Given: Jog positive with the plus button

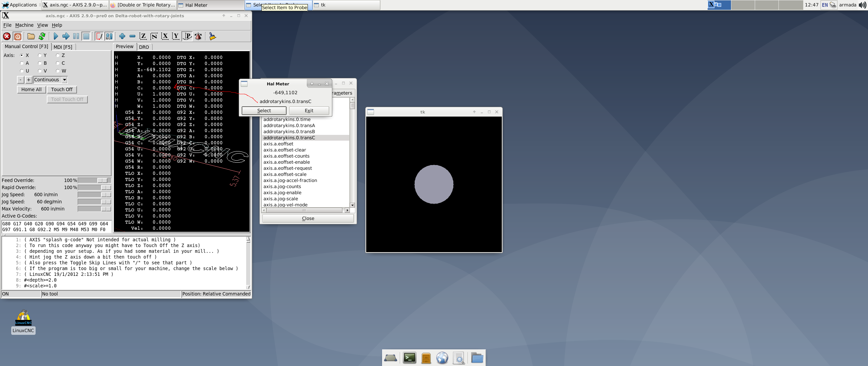Looking at the screenshot, I should pyautogui.click(x=29, y=80).
